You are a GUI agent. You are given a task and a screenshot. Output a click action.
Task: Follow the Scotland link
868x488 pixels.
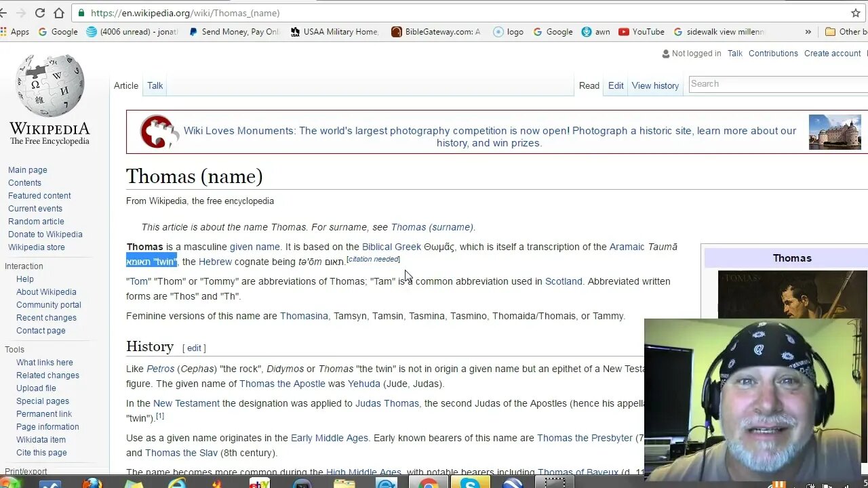click(x=564, y=281)
